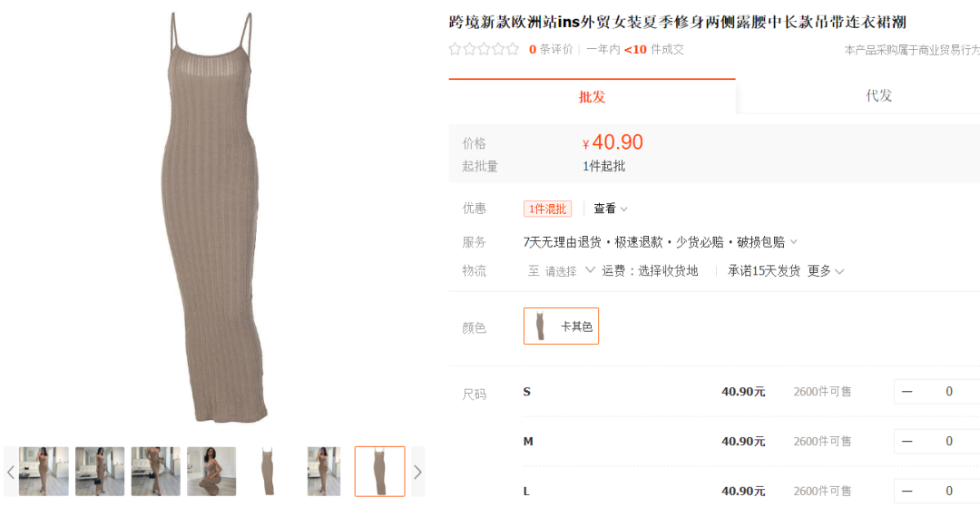
Task: Open the 请选择 shipping destination dropdown
Action: (x=561, y=271)
